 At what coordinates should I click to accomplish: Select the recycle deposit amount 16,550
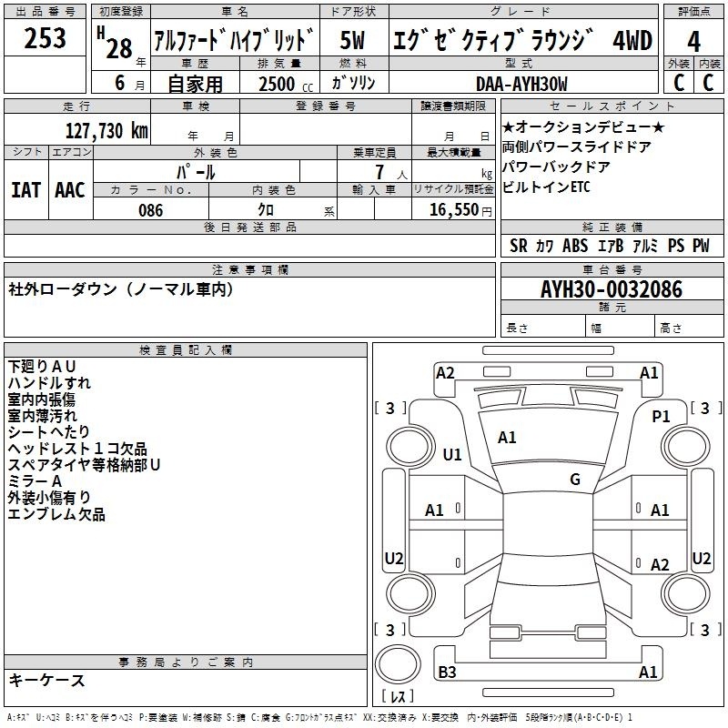(452, 210)
